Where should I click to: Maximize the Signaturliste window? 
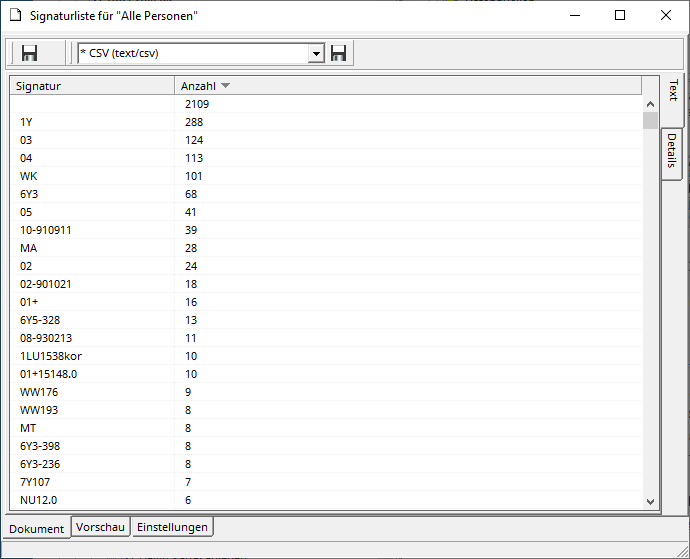tap(620, 15)
